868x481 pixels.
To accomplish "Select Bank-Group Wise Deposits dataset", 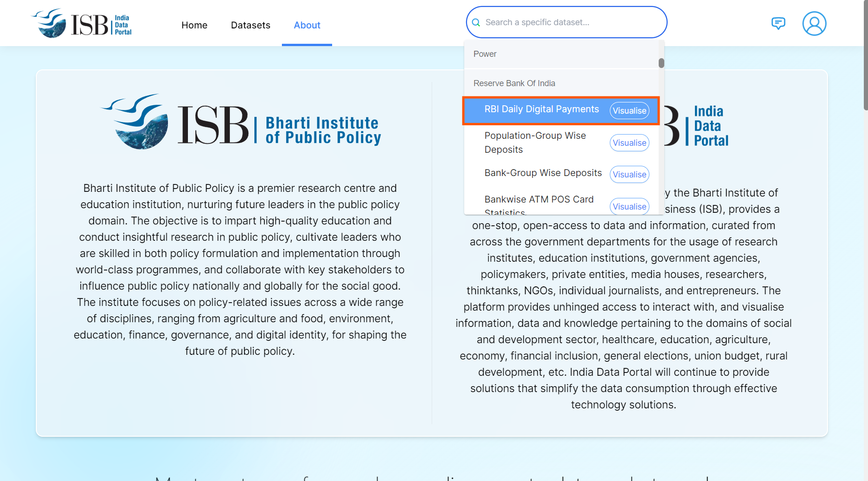I will pyautogui.click(x=543, y=173).
